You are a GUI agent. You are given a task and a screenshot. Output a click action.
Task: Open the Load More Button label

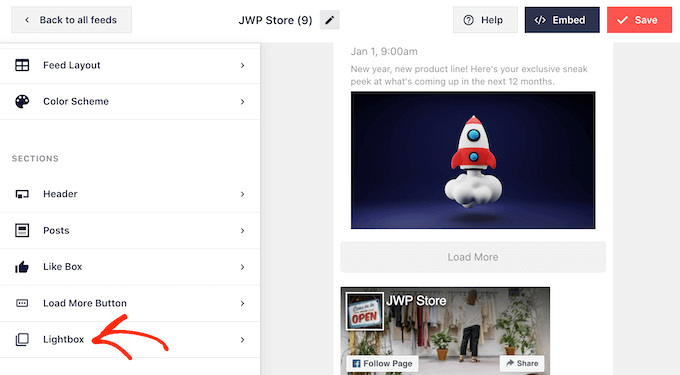(85, 303)
